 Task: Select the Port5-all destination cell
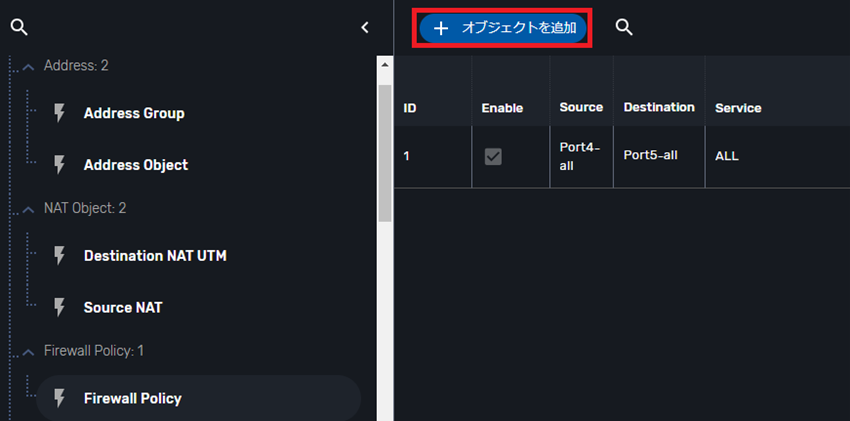pyautogui.click(x=650, y=155)
